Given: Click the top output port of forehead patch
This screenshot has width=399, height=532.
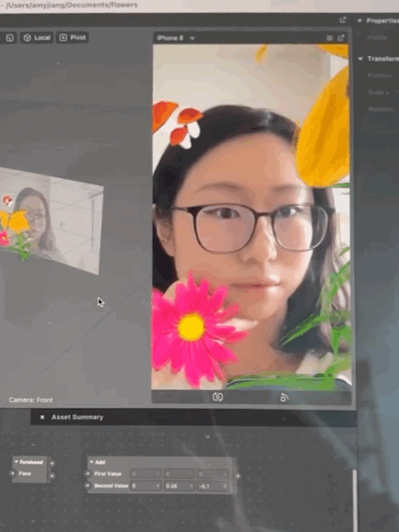Looking at the screenshot, I should coord(52,463).
